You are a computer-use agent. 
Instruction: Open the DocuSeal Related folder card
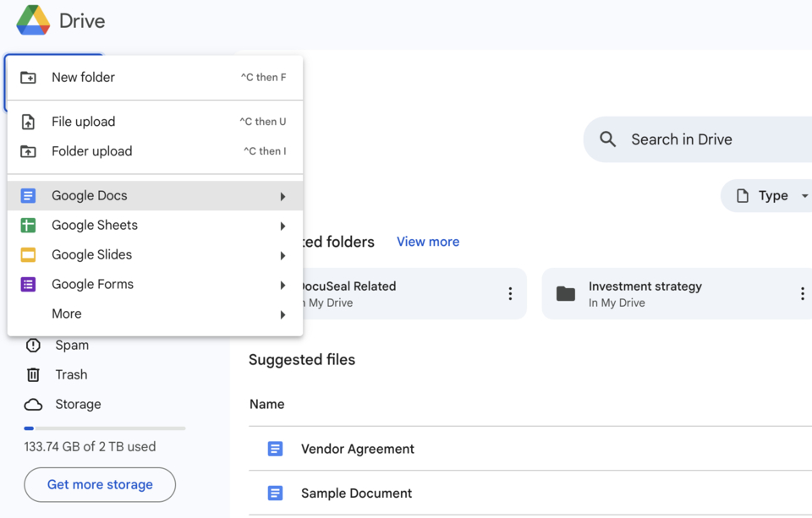414,293
